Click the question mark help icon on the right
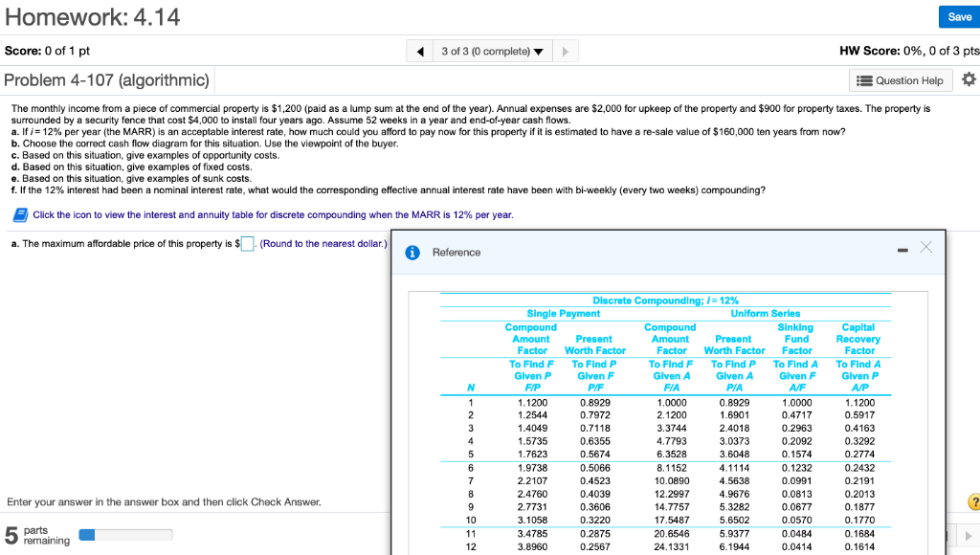980x555 pixels. click(975, 501)
